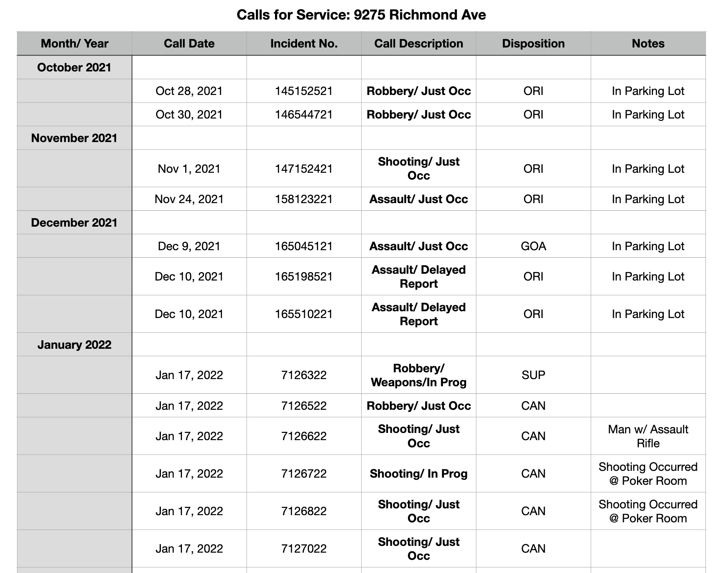This screenshot has width=728, height=573.
Task: Click the October 2021 month row label
Action: point(74,67)
